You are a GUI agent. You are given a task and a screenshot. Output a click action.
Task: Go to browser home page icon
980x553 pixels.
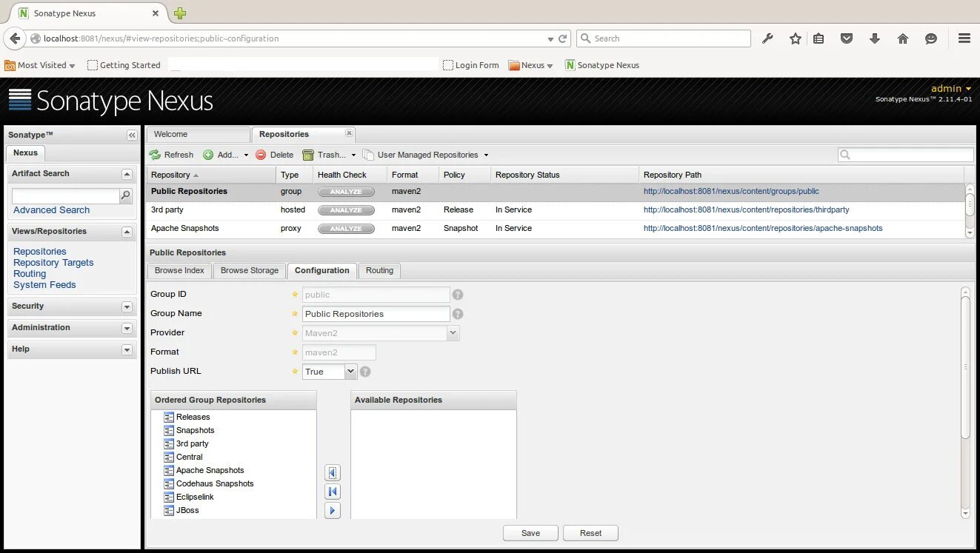pyautogui.click(x=903, y=38)
